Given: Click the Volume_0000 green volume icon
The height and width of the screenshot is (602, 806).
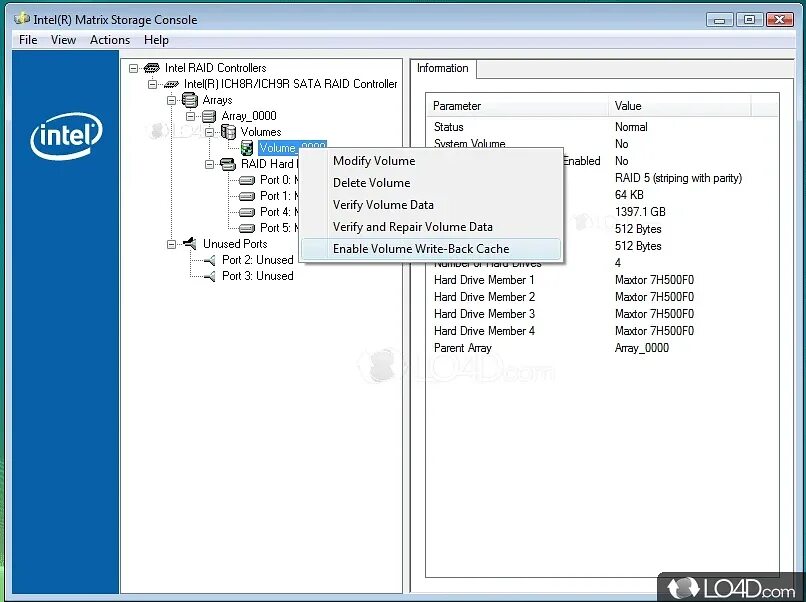Looking at the screenshot, I should [x=247, y=148].
